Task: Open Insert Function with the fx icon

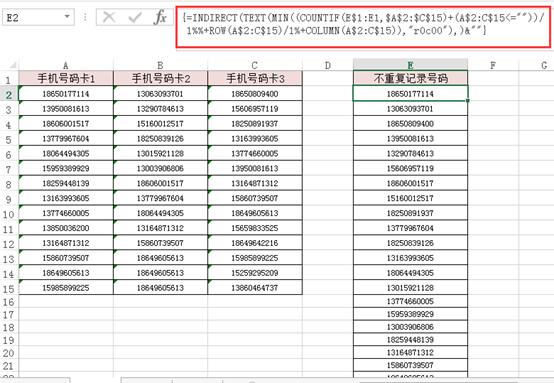Action: 160,17
